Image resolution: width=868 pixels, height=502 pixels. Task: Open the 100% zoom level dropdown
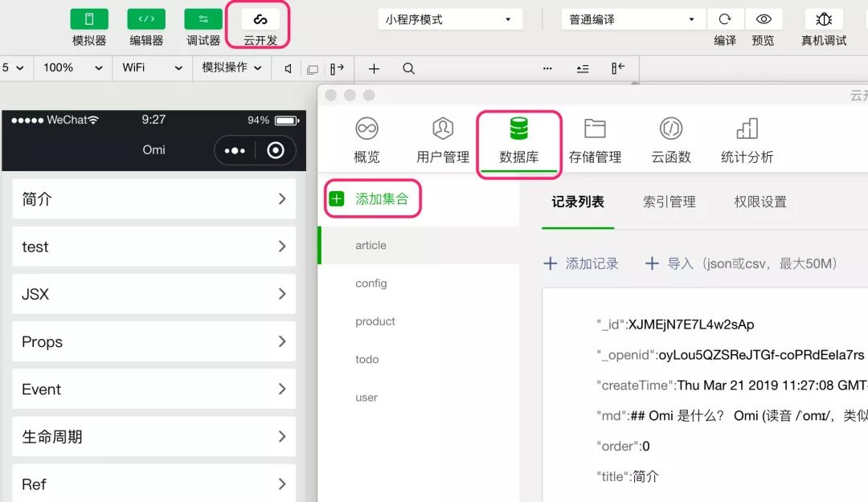72,68
